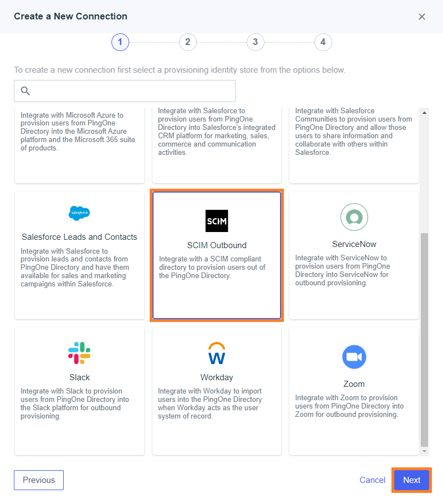Click the Workday W logo icon

pyautogui.click(x=217, y=353)
